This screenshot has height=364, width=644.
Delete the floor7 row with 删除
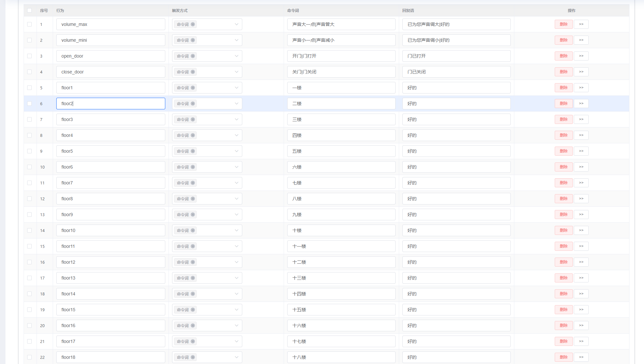(x=563, y=183)
